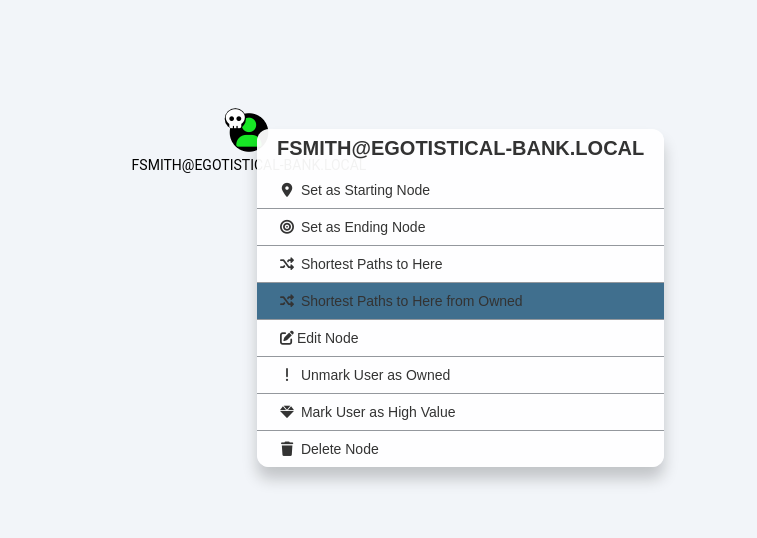The width and height of the screenshot is (757, 538).
Task: Select Shortest Paths to Here from Owned
Action: [411, 301]
